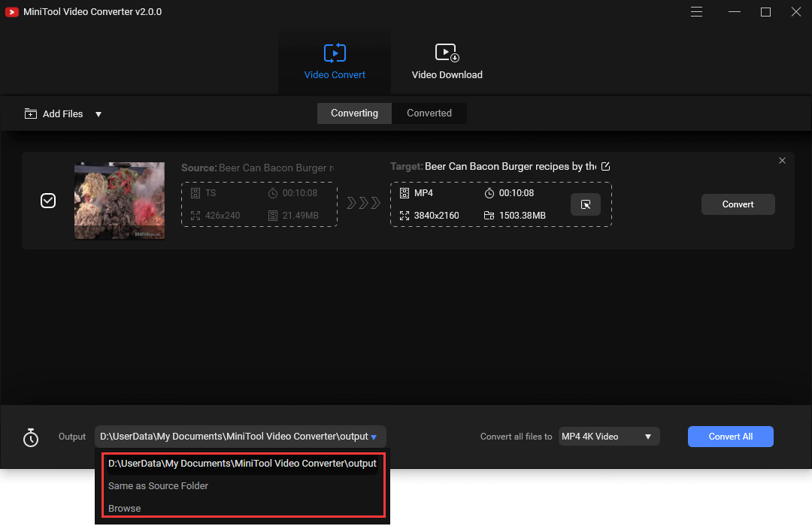
Task: Click the timer clock icon
Action: pyautogui.click(x=31, y=437)
